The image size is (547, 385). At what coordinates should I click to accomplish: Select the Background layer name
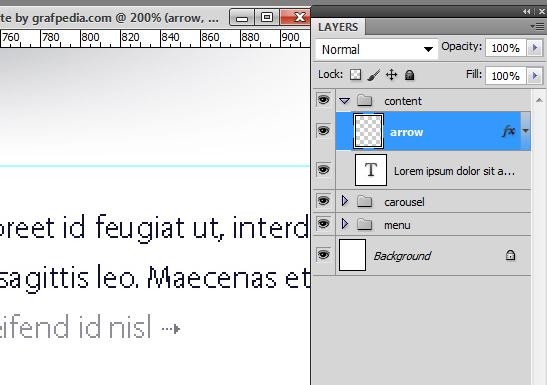tap(402, 256)
